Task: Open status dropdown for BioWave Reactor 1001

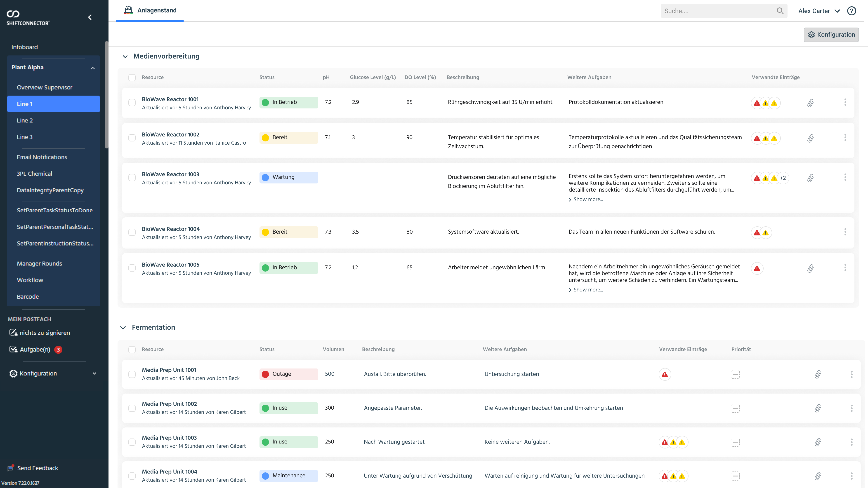Action: pyautogui.click(x=288, y=102)
